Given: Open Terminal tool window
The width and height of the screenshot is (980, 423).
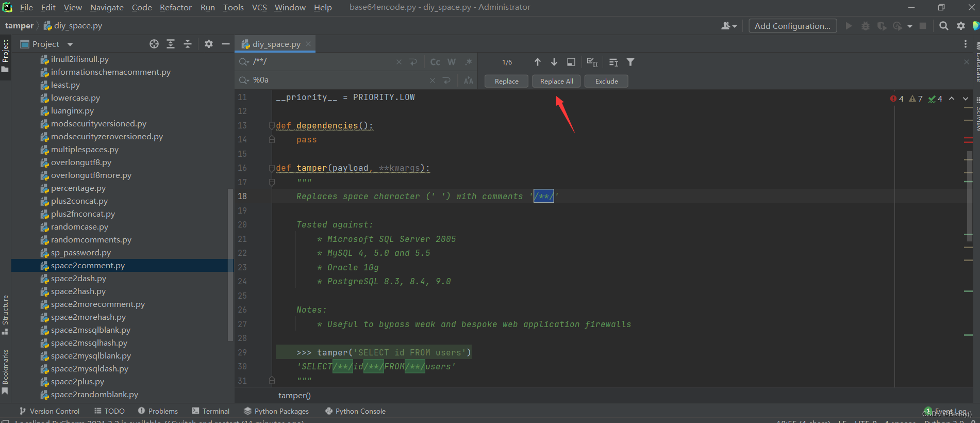Looking at the screenshot, I should (x=210, y=411).
